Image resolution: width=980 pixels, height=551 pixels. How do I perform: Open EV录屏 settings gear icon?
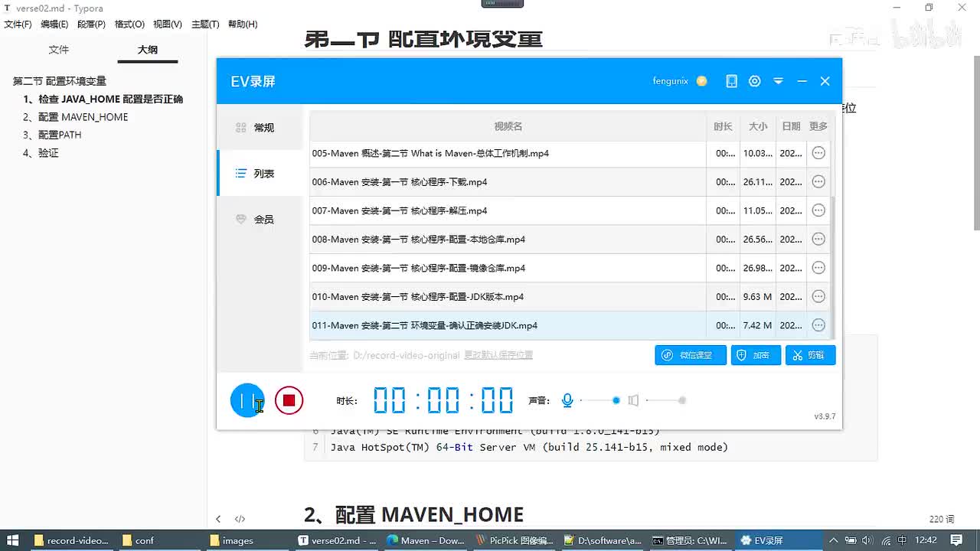pos(755,81)
